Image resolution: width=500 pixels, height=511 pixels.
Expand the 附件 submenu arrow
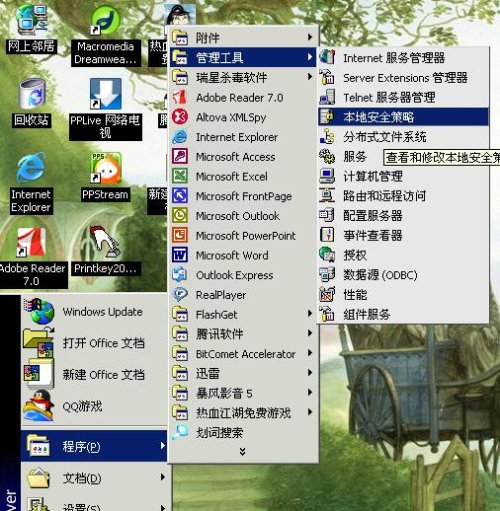[310, 37]
